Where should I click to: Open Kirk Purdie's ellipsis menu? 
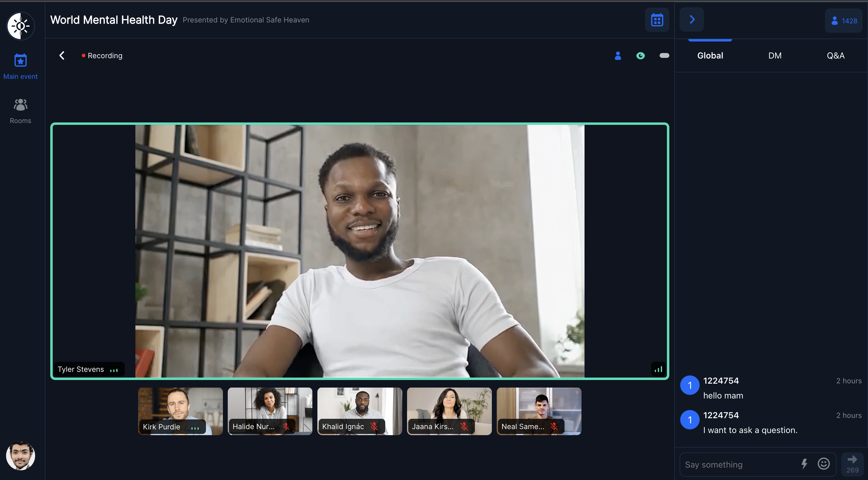click(x=195, y=428)
